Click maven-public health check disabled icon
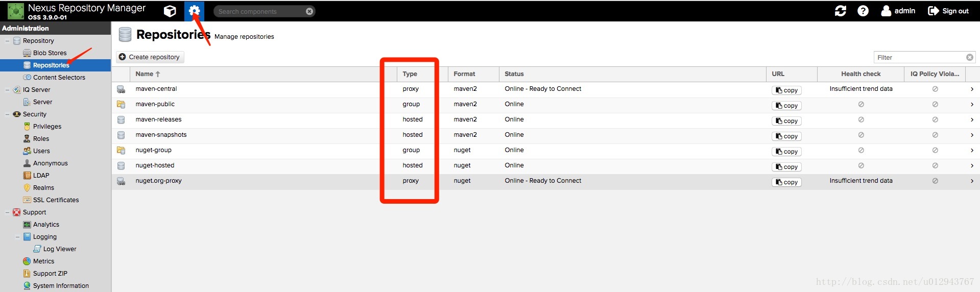The image size is (980, 292). coord(861,104)
